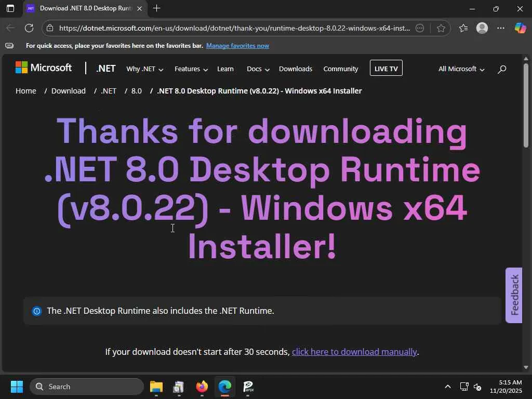Open the clock and date panel

coord(506,387)
